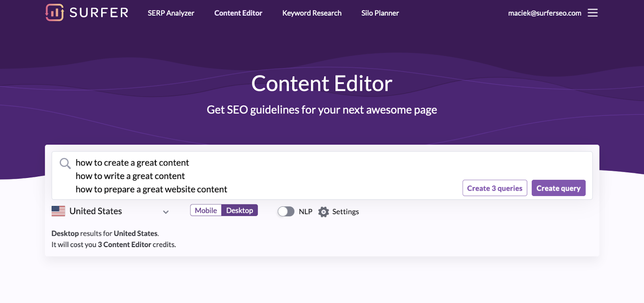Viewport: 644px width, 303px height.
Task: Click the 'how to prepare a great website content' line
Action: 151,189
